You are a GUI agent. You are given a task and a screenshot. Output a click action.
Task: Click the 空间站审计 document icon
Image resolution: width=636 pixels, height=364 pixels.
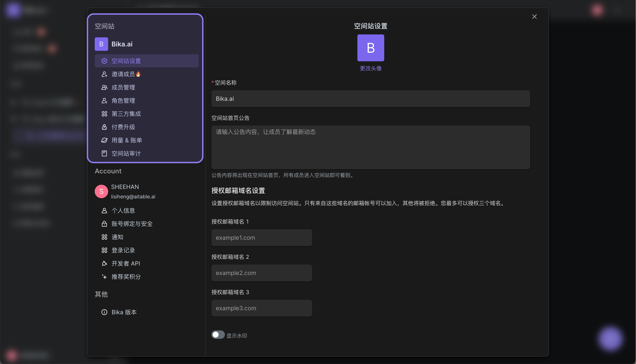[104, 153]
